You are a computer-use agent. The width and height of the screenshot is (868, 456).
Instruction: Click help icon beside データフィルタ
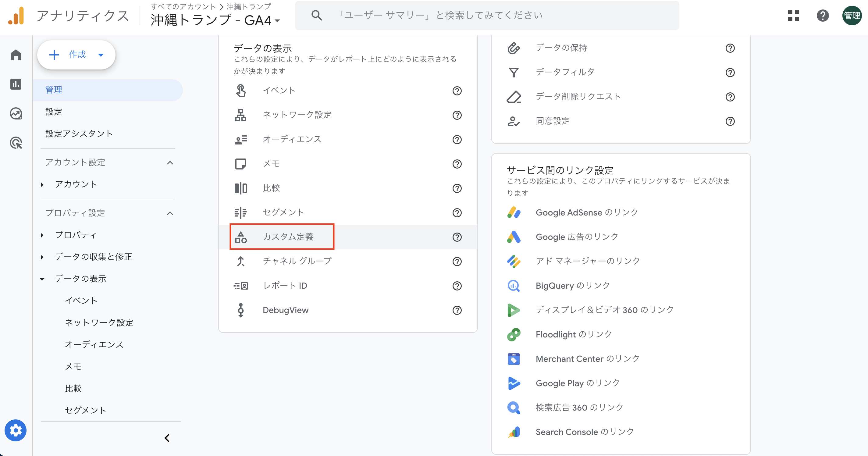click(x=730, y=73)
